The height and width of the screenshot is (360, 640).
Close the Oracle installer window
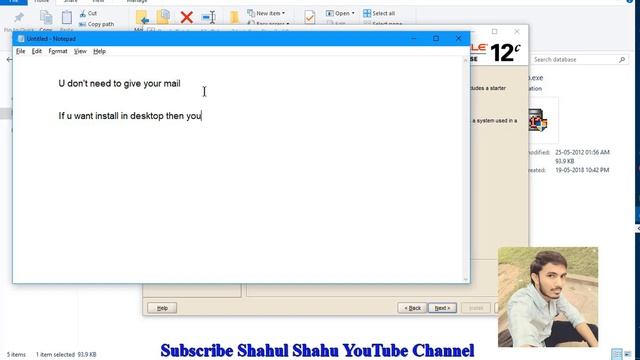[517, 31]
